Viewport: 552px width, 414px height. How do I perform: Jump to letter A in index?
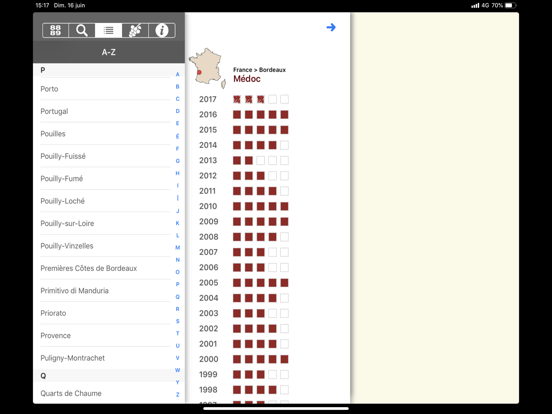pos(178,74)
